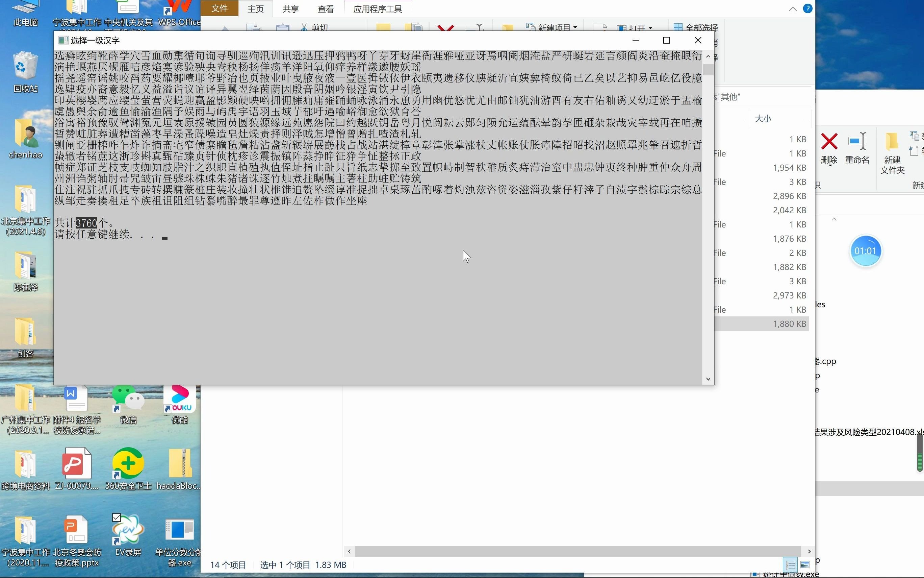Expand the 删除 dropdown arrow
Screen dimensions: 924x578
pyautogui.click(x=830, y=166)
